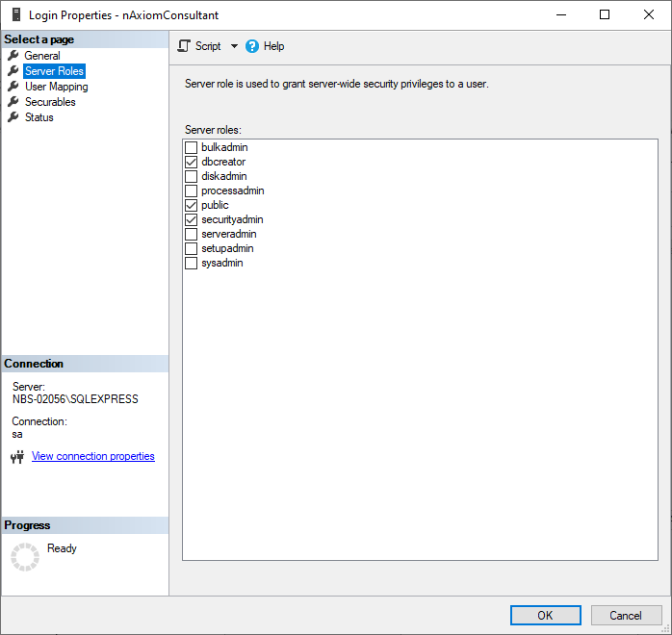Open the Script dropdown arrow
Screen dimensions: 672x635
234,46
